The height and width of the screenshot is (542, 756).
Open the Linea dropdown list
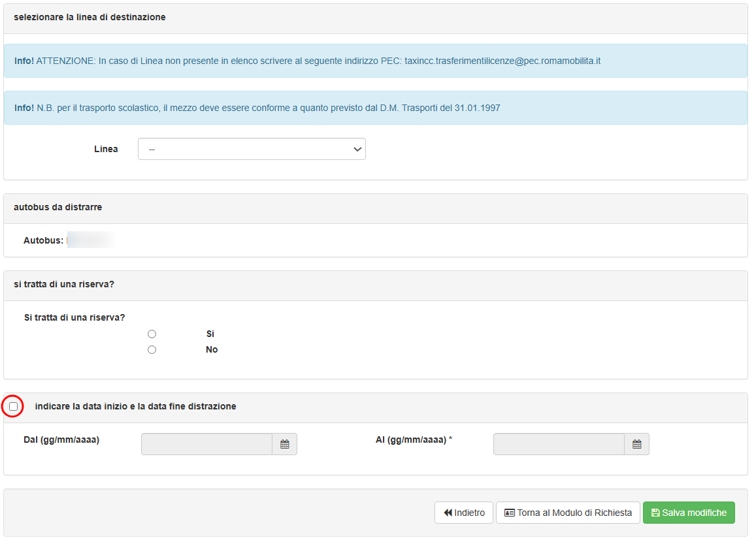coord(252,149)
